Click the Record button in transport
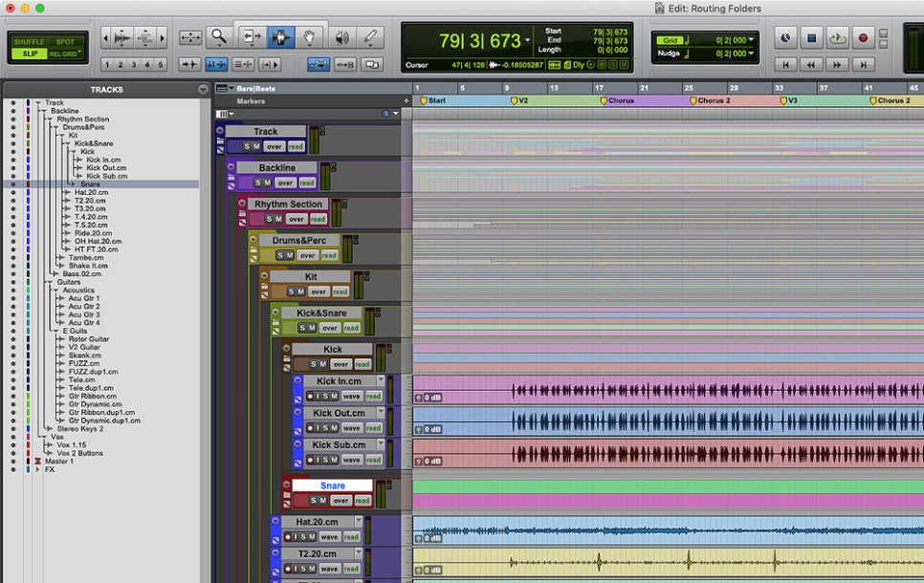 coord(863,38)
